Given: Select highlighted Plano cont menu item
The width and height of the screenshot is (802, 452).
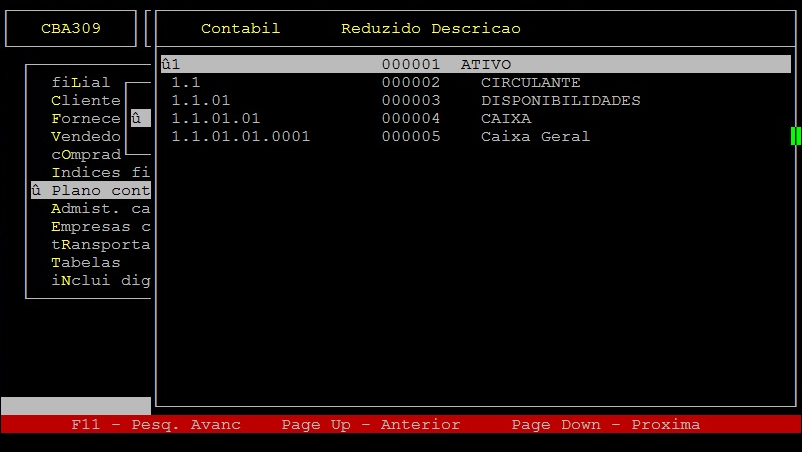Looking at the screenshot, I should pyautogui.click(x=99, y=190).
